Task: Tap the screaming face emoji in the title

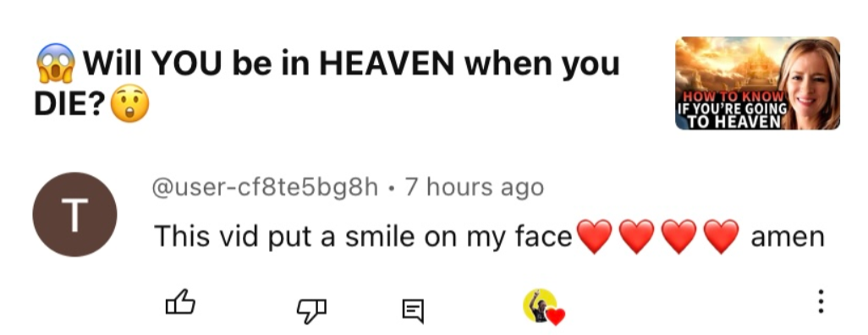Action: tap(56, 63)
